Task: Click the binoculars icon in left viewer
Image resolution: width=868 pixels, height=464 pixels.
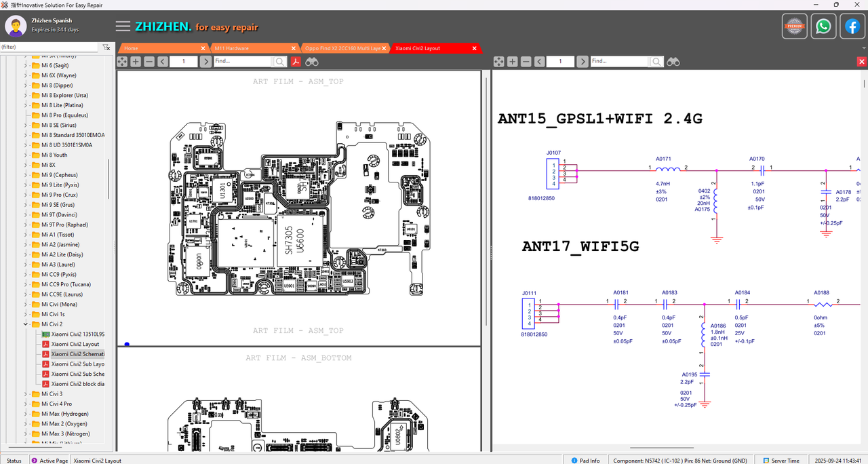Action: tap(312, 62)
